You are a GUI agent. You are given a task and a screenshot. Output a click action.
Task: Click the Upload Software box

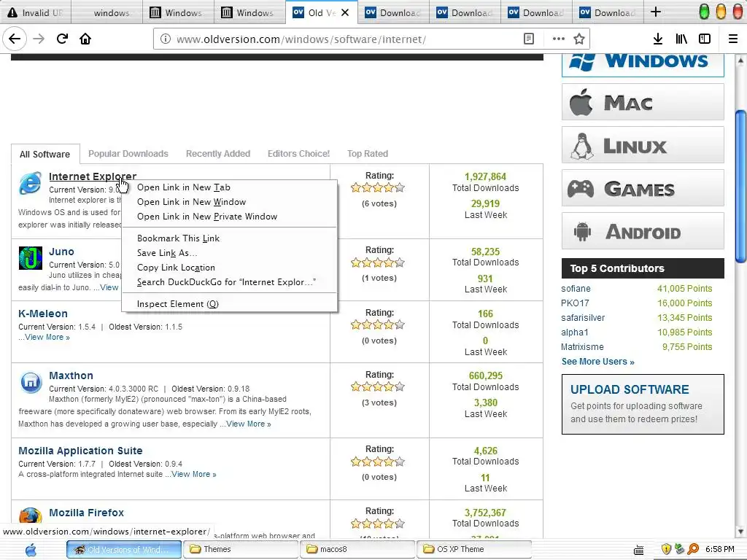(643, 404)
